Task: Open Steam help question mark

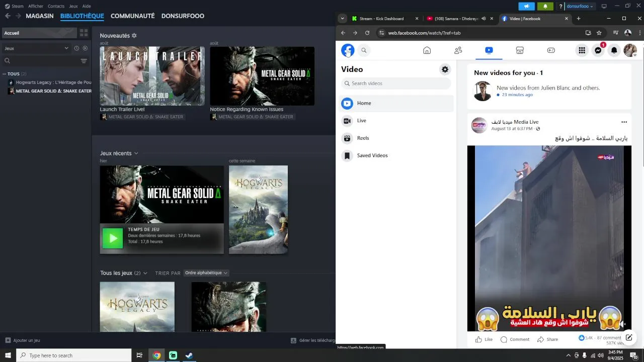Action: (560, 7)
